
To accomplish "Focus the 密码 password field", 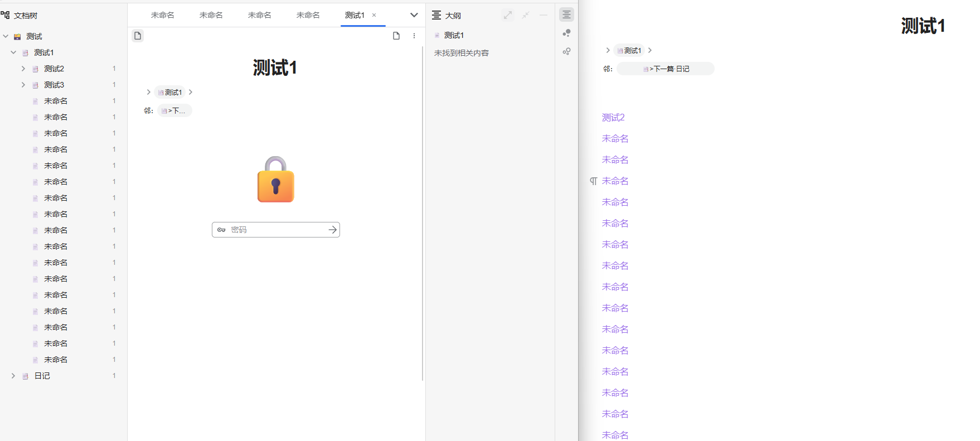I will 276,230.
